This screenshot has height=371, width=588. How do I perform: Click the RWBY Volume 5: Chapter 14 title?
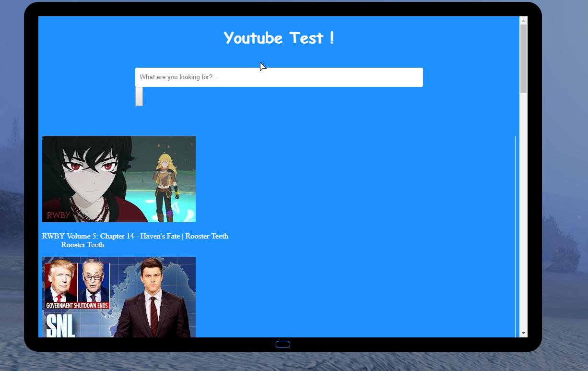[135, 236]
